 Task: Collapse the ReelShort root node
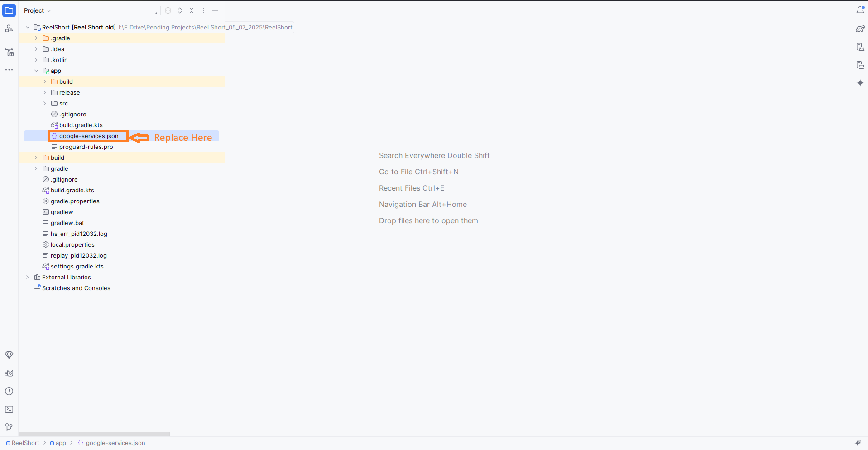28,27
